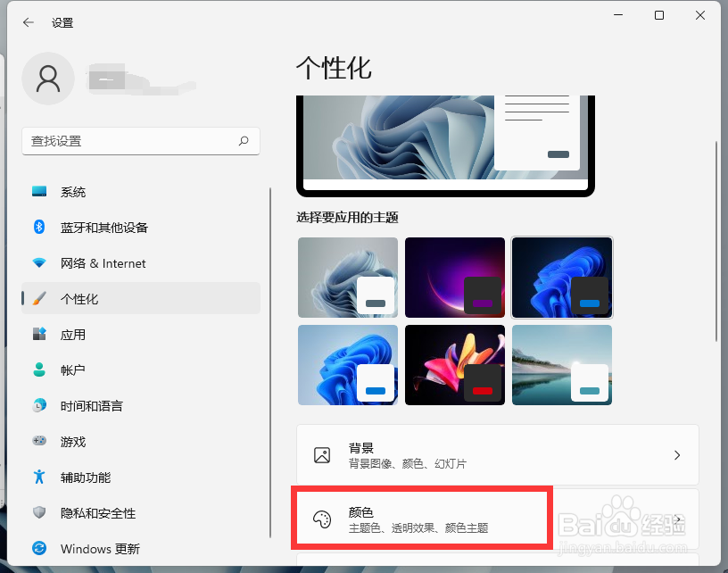The height and width of the screenshot is (573, 728).
Task: Click the Wi-Fi icon for 网络 & Internet
Action: pyautogui.click(x=39, y=262)
